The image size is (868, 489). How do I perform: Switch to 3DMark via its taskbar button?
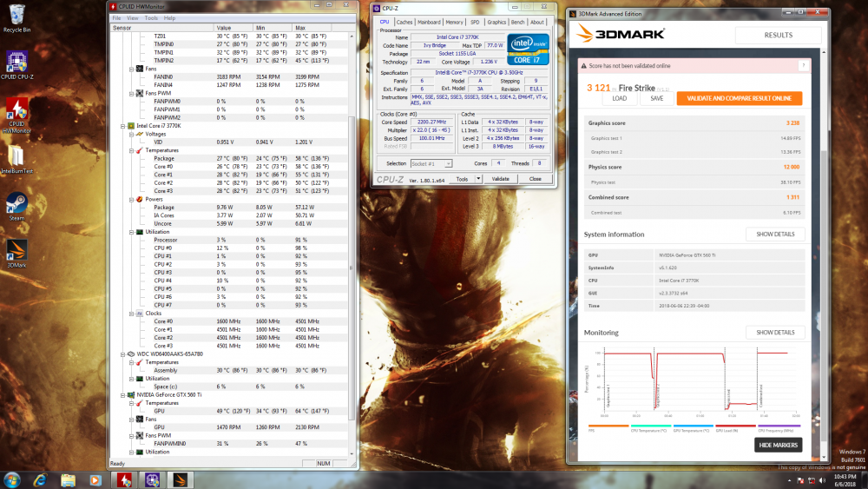(x=181, y=480)
